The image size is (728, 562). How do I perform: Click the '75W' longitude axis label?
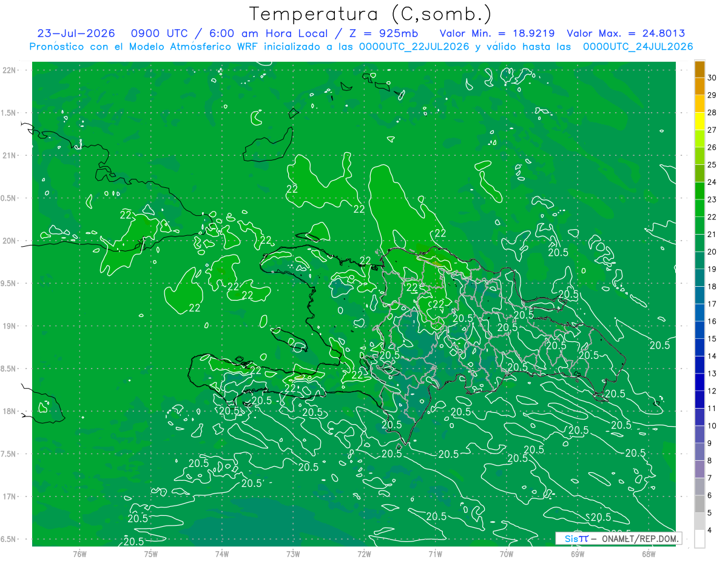point(150,554)
